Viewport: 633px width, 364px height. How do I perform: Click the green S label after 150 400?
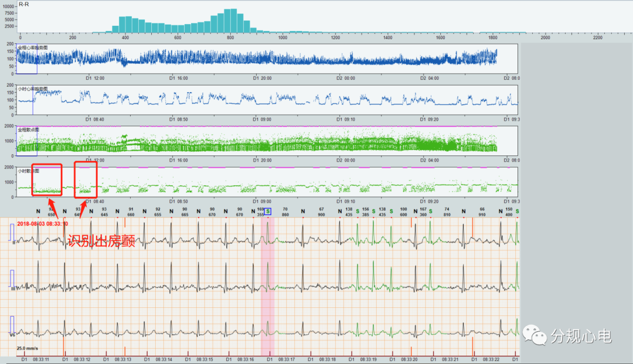(517, 212)
